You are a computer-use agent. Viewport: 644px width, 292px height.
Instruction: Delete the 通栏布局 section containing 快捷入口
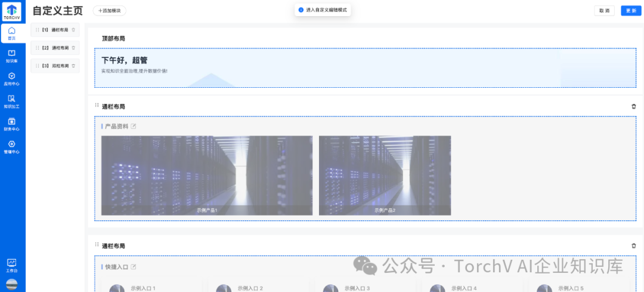click(633, 246)
